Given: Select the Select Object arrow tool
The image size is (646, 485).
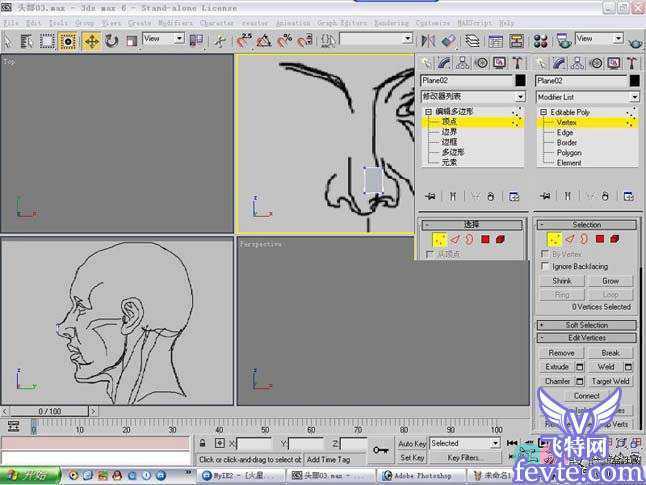Looking at the screenshot, I should (7, 41).
